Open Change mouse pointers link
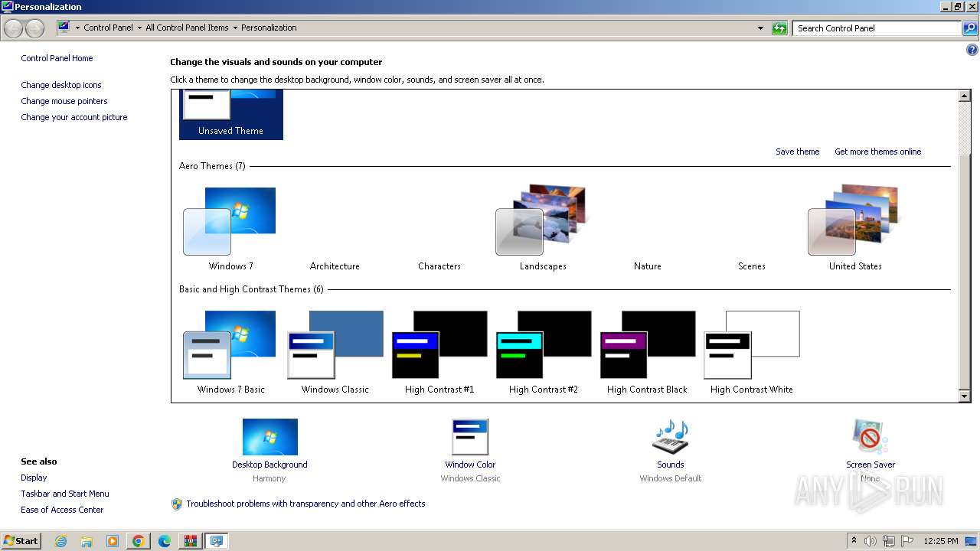 click(x=64, y=101)
